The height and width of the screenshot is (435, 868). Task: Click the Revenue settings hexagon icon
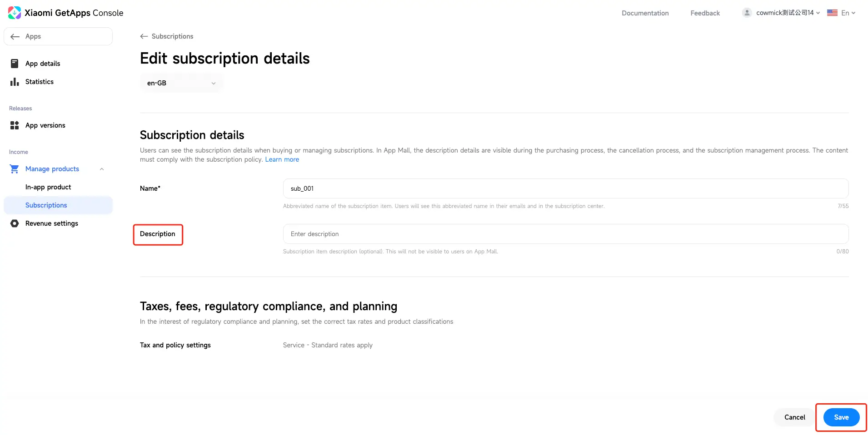tap(15, 223)
